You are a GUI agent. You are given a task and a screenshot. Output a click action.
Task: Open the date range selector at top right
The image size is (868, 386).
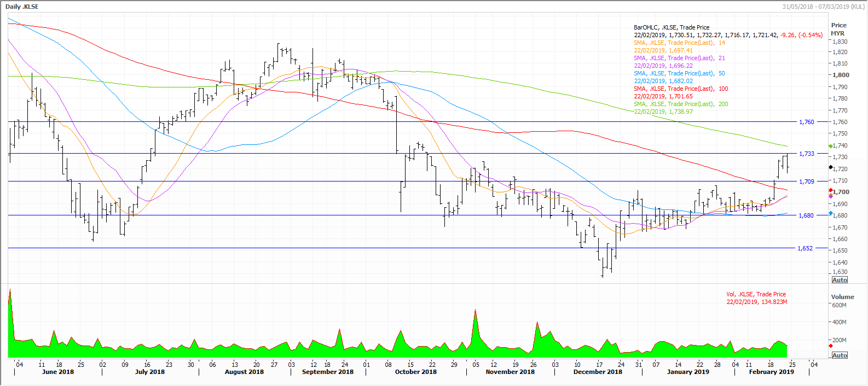click(x=823, y=7)
